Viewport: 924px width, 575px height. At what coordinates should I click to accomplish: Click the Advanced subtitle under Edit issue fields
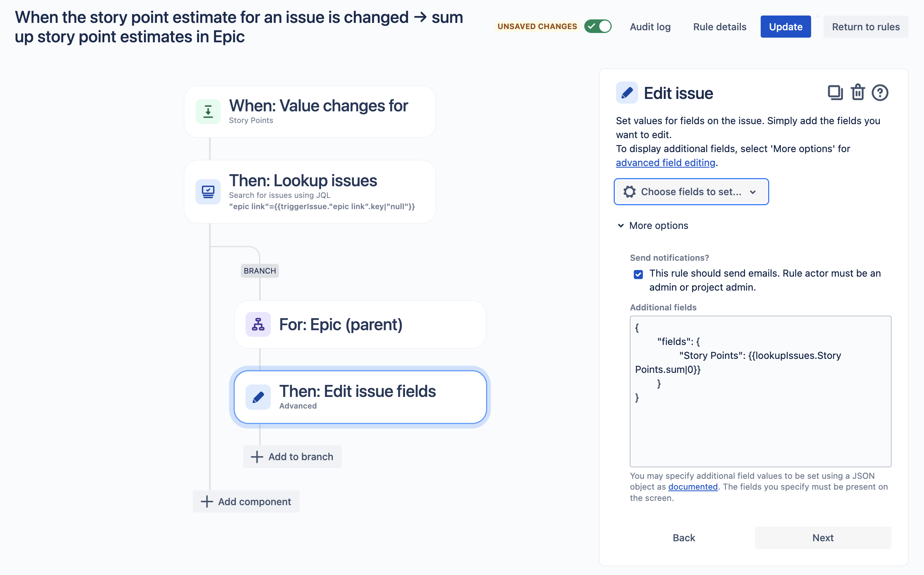point(298,406)
